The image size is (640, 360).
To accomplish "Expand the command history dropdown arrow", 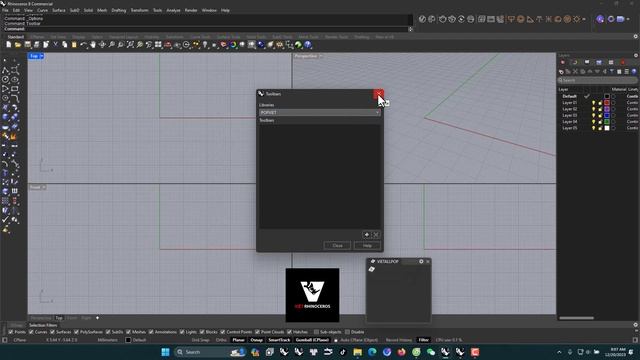I will click(410, 29).
